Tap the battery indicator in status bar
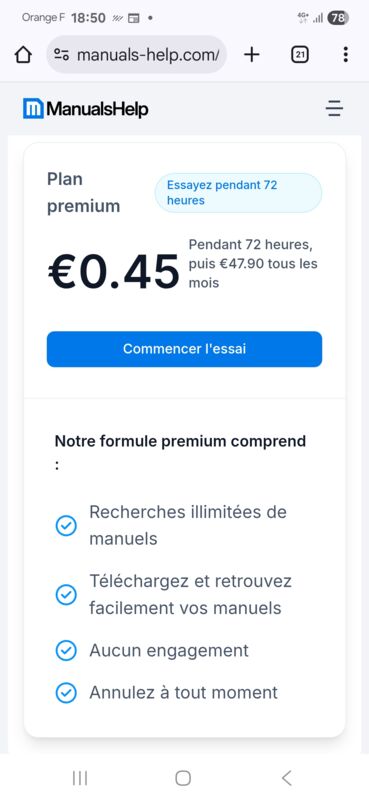This screenshot has height=800, width=369. click(338, 18)
